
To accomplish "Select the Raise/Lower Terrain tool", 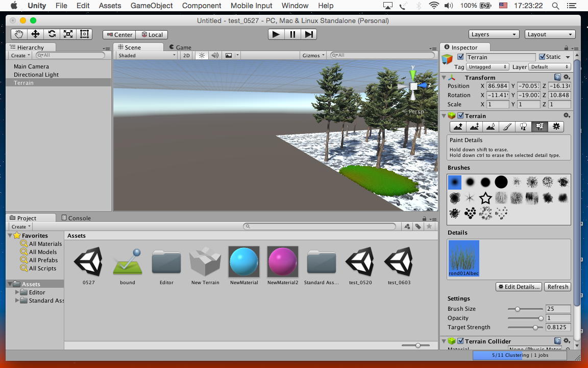I will pyautogui.click(x=458, y=127).
